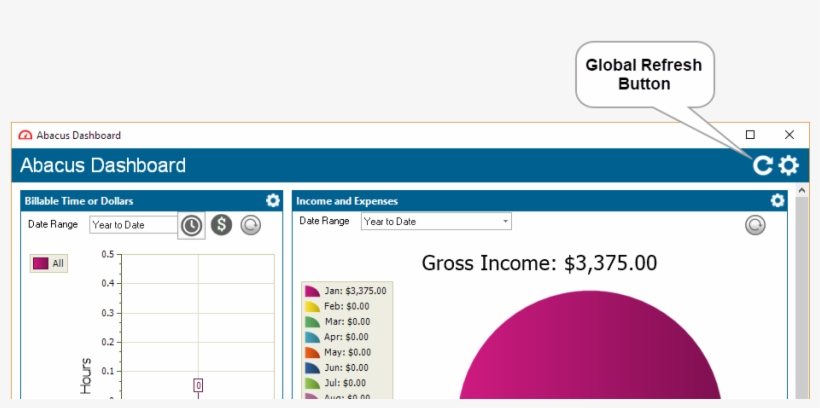
Task: Refresh the Income and Expenses panel
Action: tap(755, 226)
